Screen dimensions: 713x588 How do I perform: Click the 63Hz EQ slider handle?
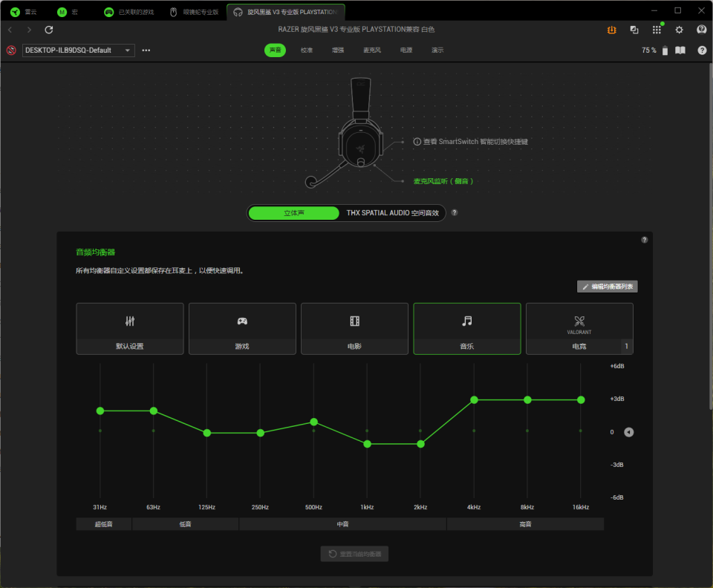[x=154, y=411]
